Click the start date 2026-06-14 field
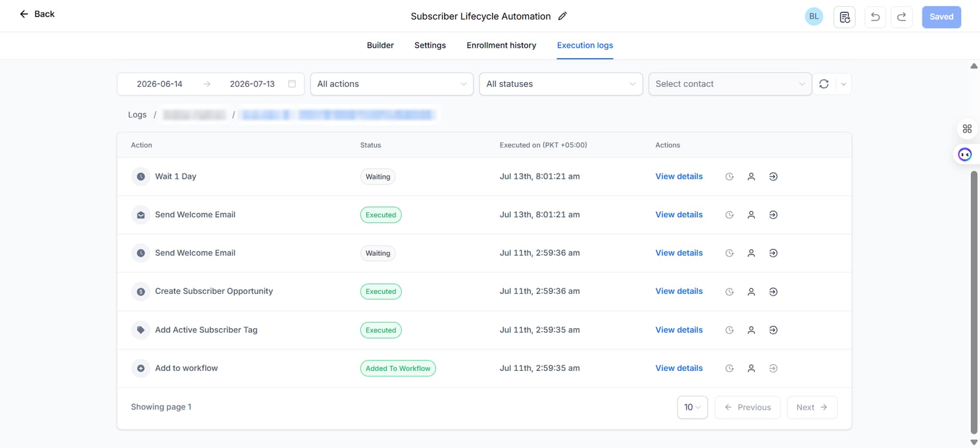Image resolution: width=980 pixels, height=448 pixels. click(160, 84)
